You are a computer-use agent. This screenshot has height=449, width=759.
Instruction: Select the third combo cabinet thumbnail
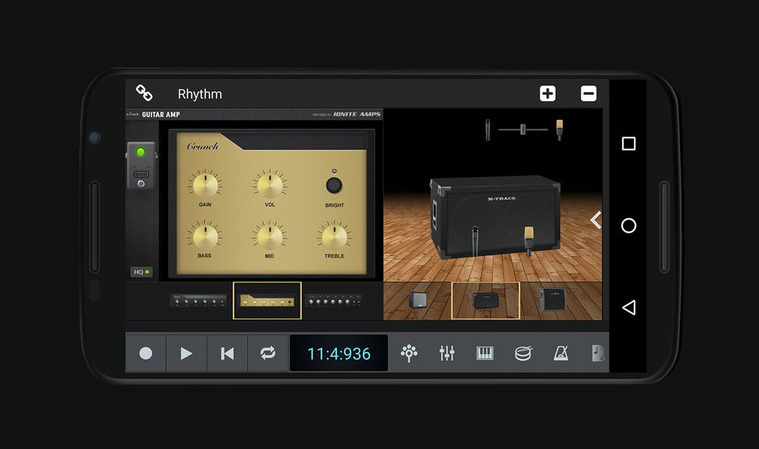point(553,299)
